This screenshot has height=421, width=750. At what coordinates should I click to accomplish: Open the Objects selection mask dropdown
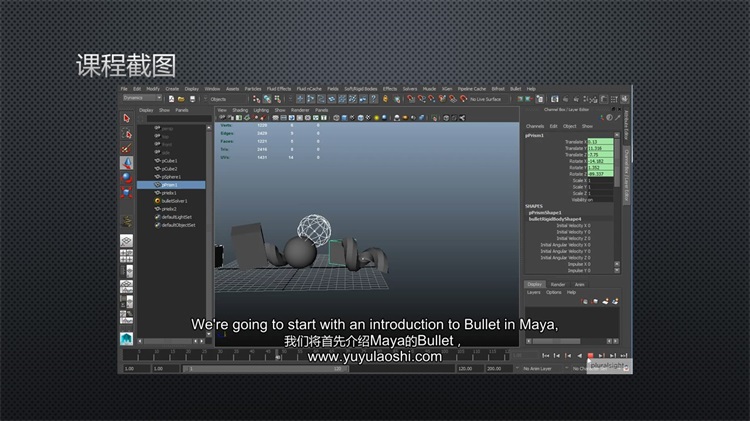[x=225, y=99]
